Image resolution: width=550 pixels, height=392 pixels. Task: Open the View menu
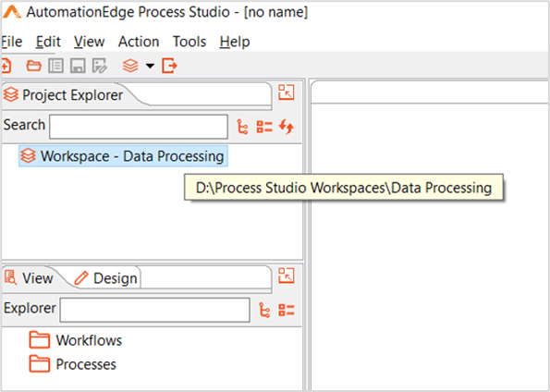click(89, 42)
